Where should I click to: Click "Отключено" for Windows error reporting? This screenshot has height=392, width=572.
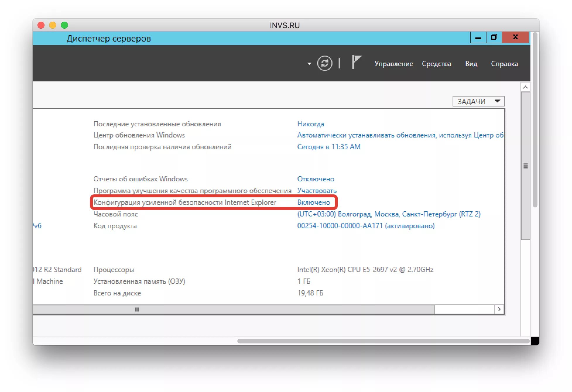316,179
